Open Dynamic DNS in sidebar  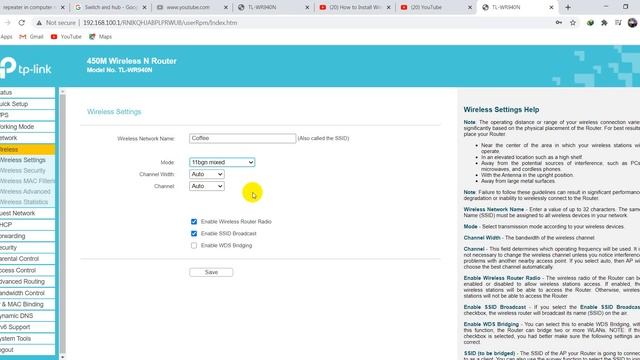[27, 316]
